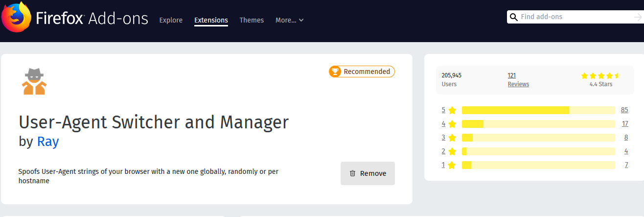This screenshot has width=644, height=217.
Task: Click the trophy icon in Recommended badge
Action: pos(335,72)
